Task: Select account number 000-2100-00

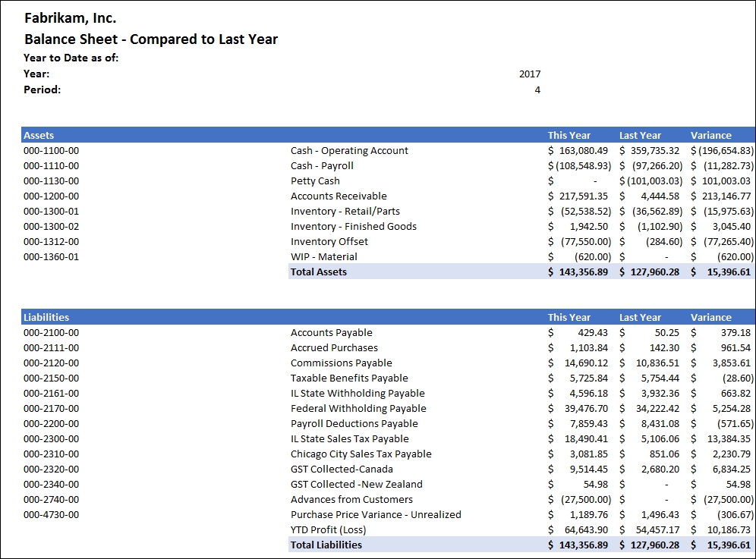Action: pos(51,333)
